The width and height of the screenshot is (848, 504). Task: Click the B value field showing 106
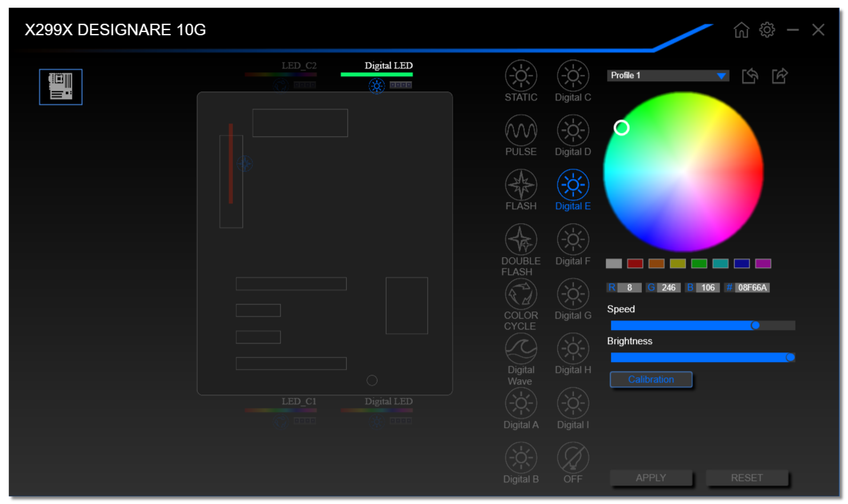(708, 288)
